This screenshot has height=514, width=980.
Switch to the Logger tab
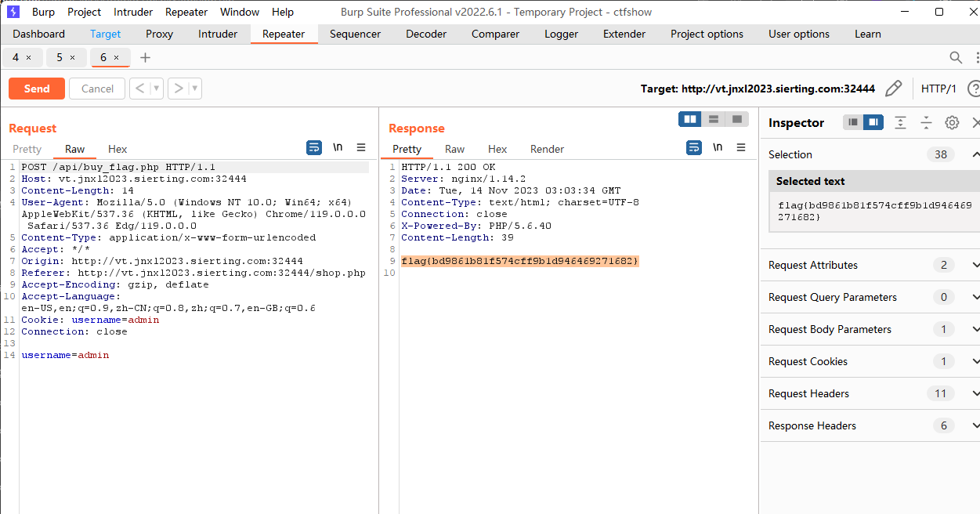tap(562, 34)
